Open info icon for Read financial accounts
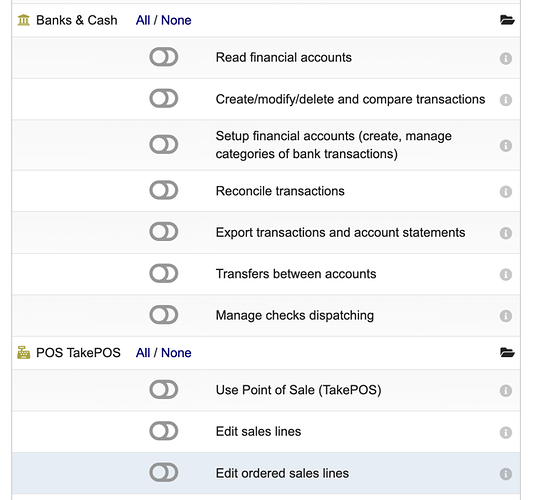 click(x=506, y=58)
